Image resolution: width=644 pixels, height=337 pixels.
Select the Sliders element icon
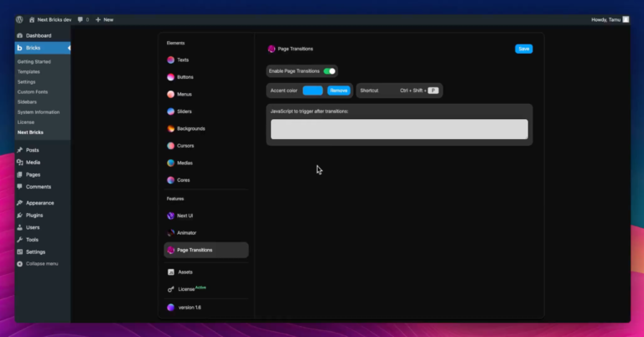170,111
